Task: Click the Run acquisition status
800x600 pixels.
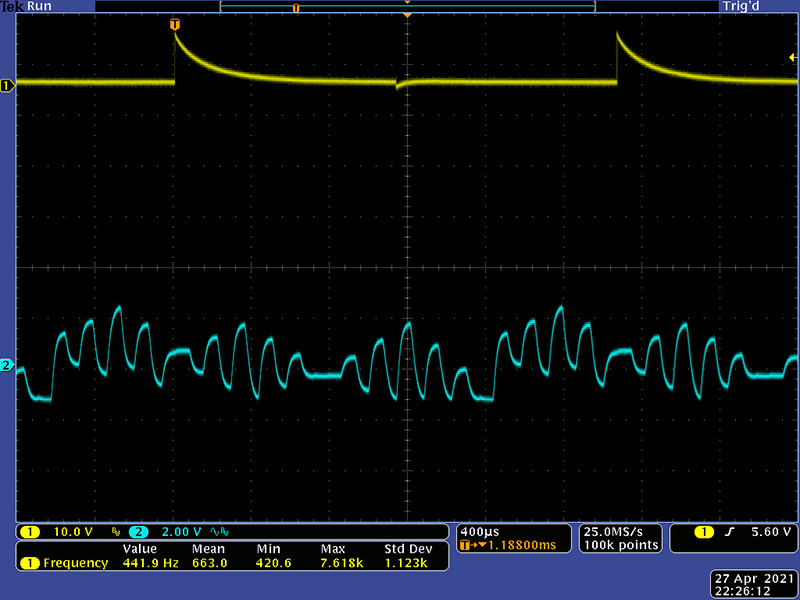Action: [41, 6]
